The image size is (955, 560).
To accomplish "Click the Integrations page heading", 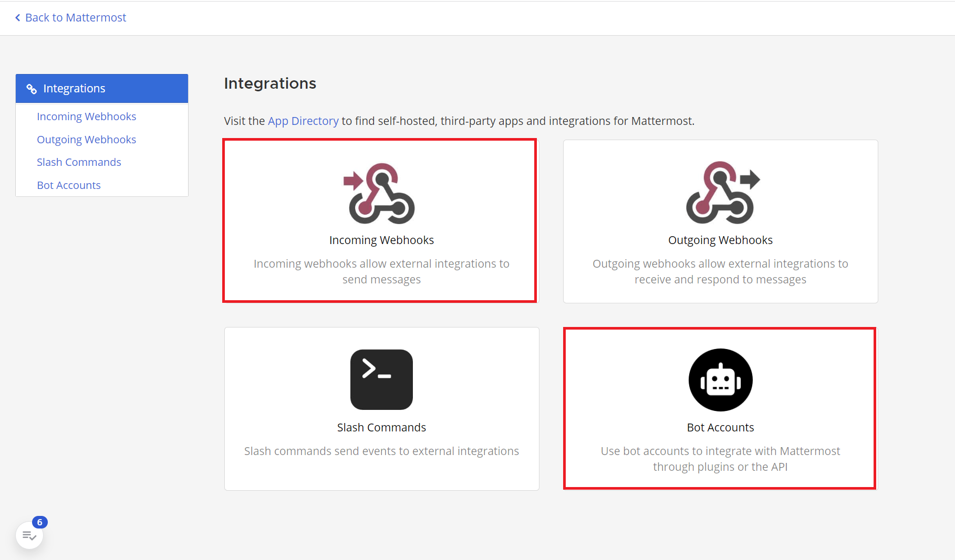I will click(270, 83).
